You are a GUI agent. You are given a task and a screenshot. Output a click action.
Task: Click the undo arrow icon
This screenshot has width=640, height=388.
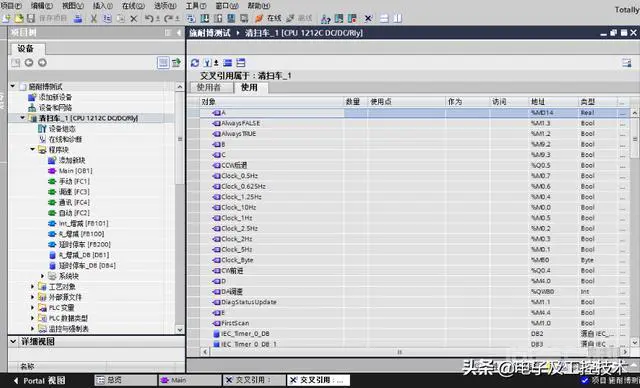tap(149, 18)
